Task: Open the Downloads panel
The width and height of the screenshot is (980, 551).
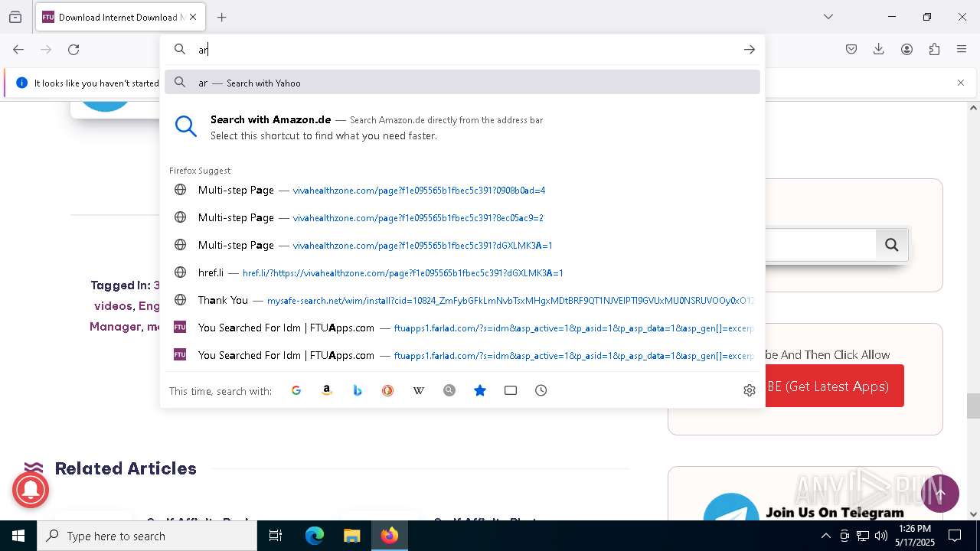Action: [x=879, y=49]
